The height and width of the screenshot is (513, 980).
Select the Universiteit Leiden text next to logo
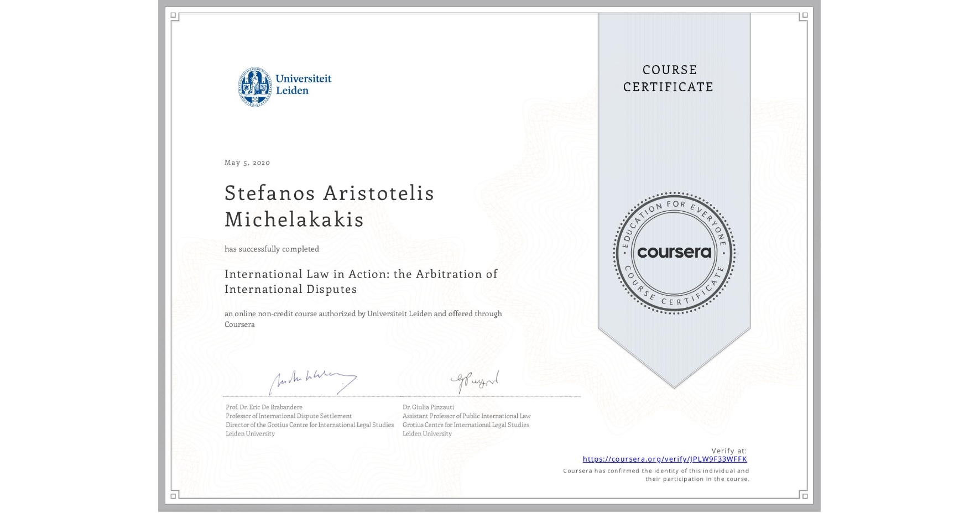click(x=303, y=84)
